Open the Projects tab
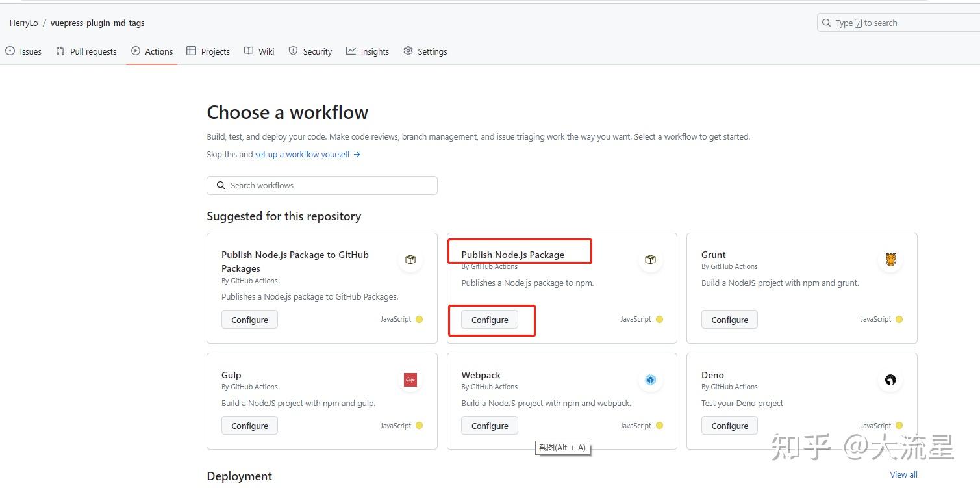The width and height of the screenshot is (980, 488). 208,51
